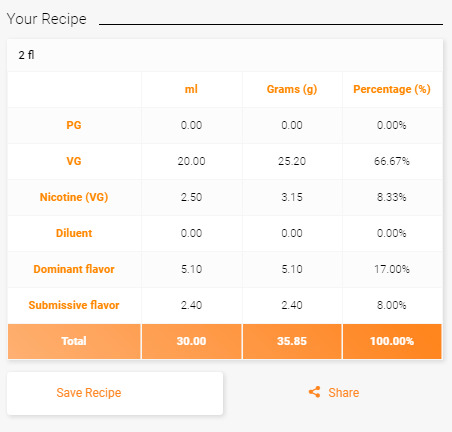452x432 pixels.
Task: Click the Save Recipe button
Action: coord(115,393)
